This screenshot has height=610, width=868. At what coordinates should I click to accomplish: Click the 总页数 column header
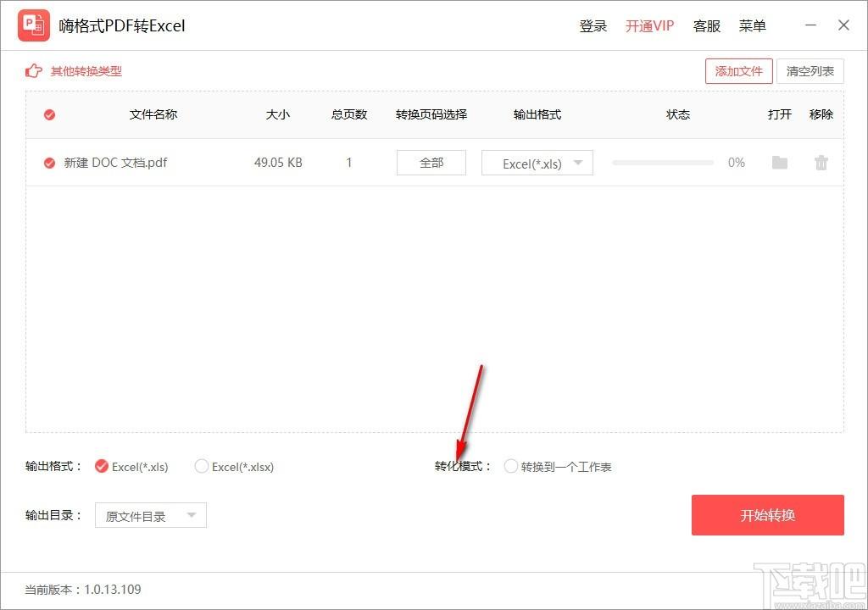pos(349,114)
